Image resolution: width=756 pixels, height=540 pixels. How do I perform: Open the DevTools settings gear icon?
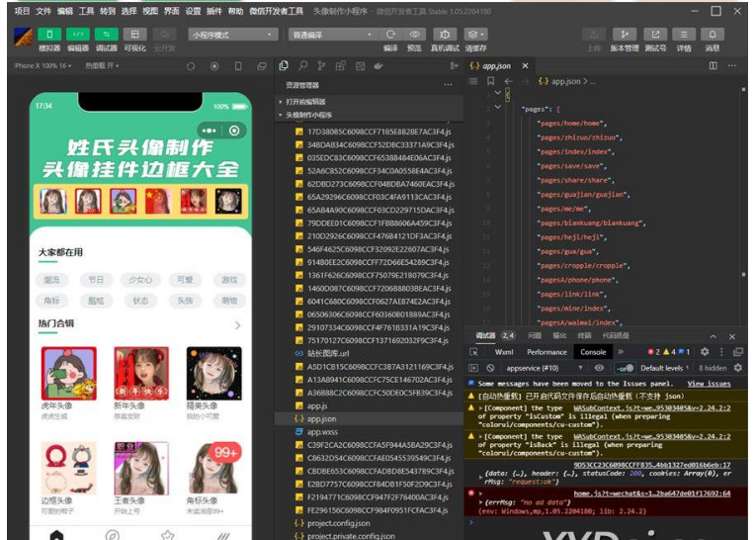click(706, 351)
